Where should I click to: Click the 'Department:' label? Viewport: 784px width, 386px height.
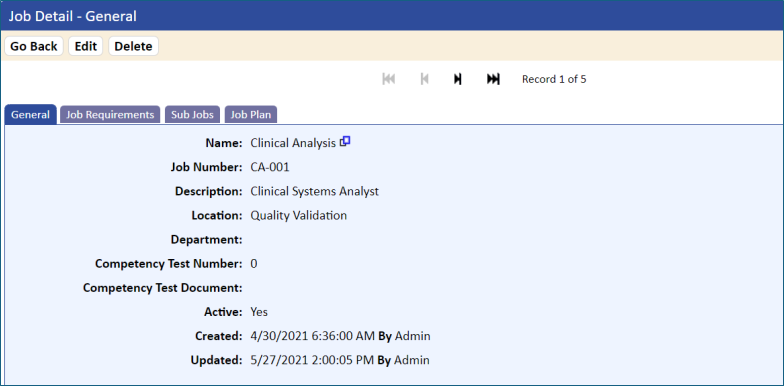coord(206,240)
